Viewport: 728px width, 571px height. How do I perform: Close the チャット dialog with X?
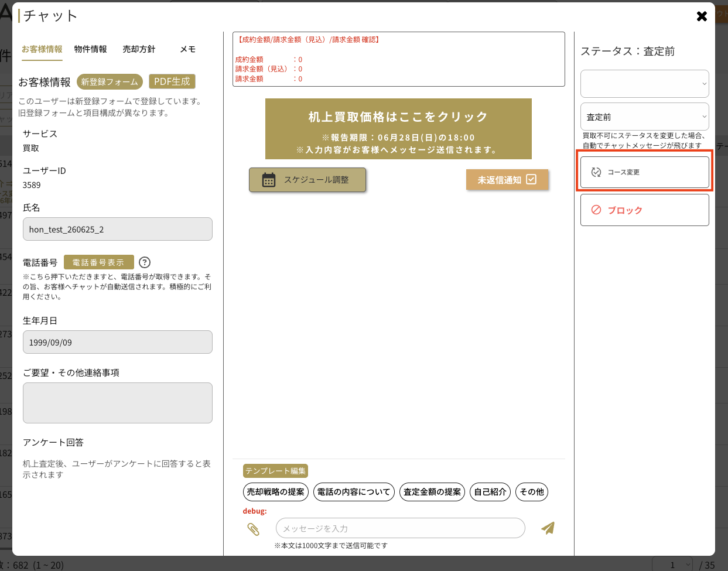coord(702,16)
